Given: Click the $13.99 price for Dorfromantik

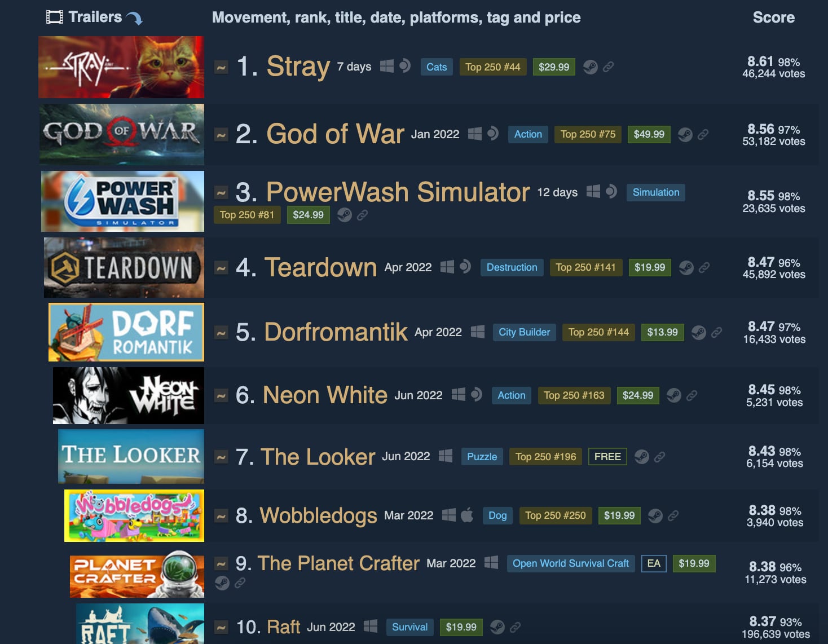Looking at the screenshot, I should click(662, 332).
